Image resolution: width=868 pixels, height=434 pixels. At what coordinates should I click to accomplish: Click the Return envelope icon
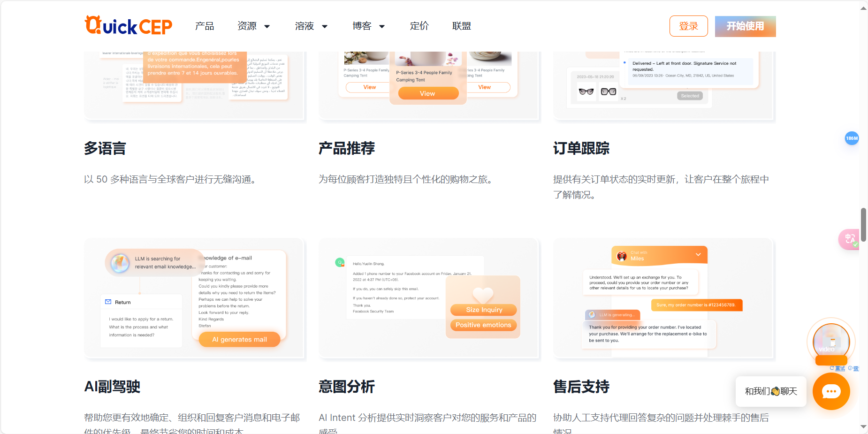108,302
